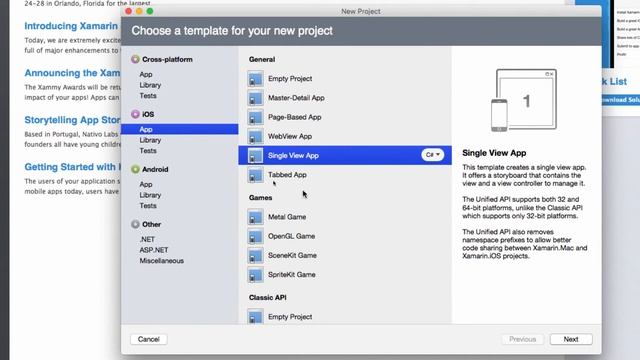Image resolution: width=640 pixels, height=360 pixels.
Task: Click the iOS category header icon
Action: pos(135,114)
